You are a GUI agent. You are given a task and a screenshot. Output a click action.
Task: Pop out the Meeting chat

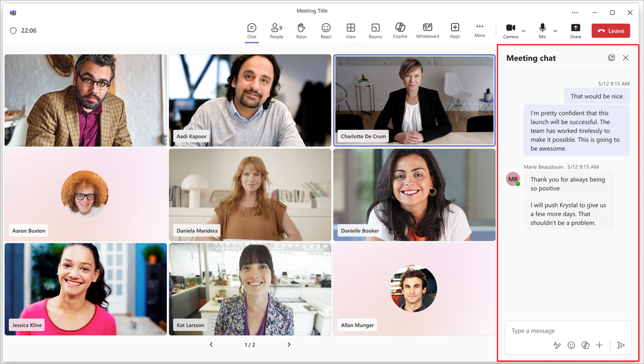[x=612, y=58]
